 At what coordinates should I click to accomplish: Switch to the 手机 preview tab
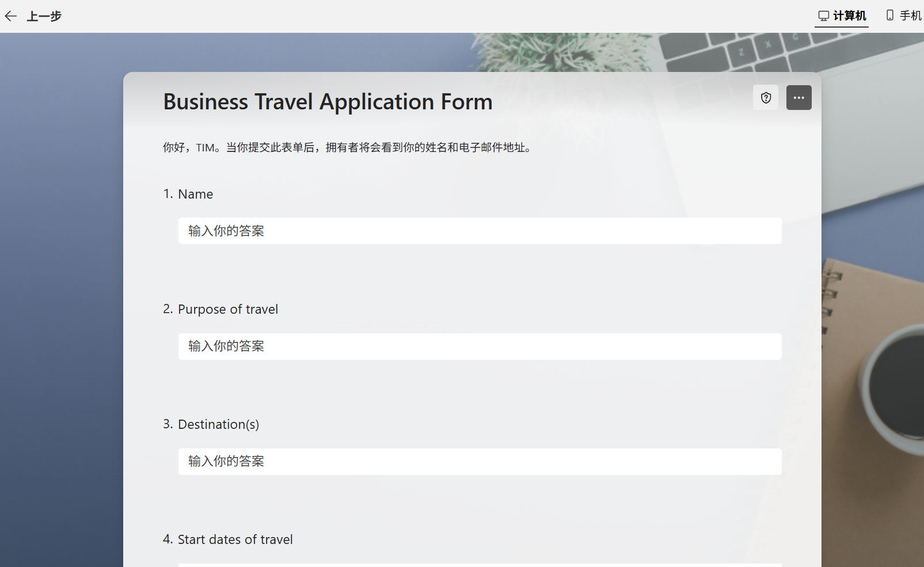tap(904, 16)
